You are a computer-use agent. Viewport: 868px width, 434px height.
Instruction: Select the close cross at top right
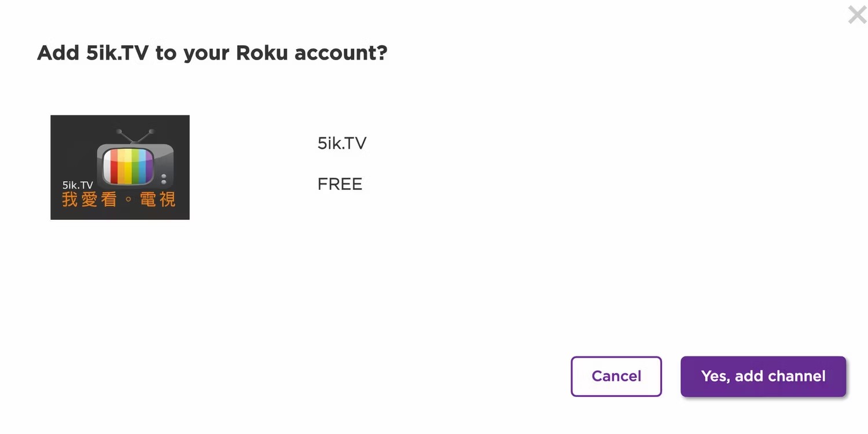point(857,14)
